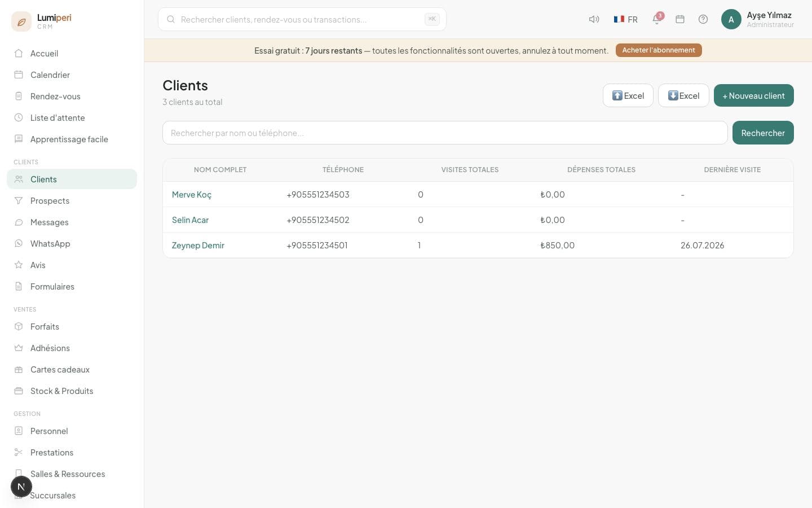The width and height of the screenshot is (812, 508).
Task: Click the Apprentissage facile book icon
Action: (x=19, y=139)
